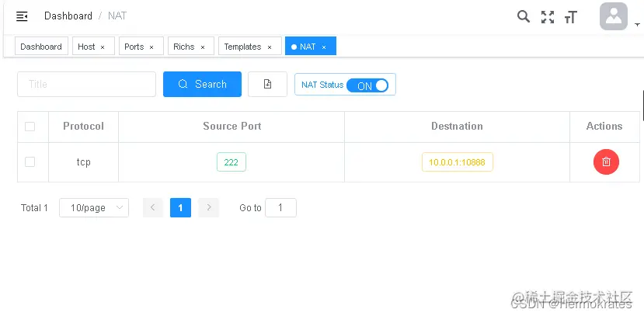Click the Actions column header
The image size is (644, 316).
tap(604, 126)
